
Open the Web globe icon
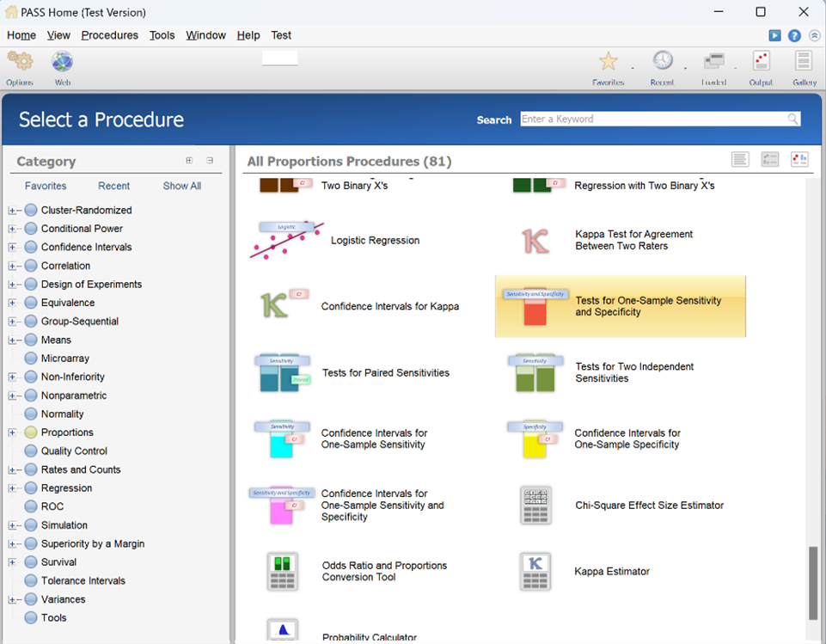tap(62, 62)
